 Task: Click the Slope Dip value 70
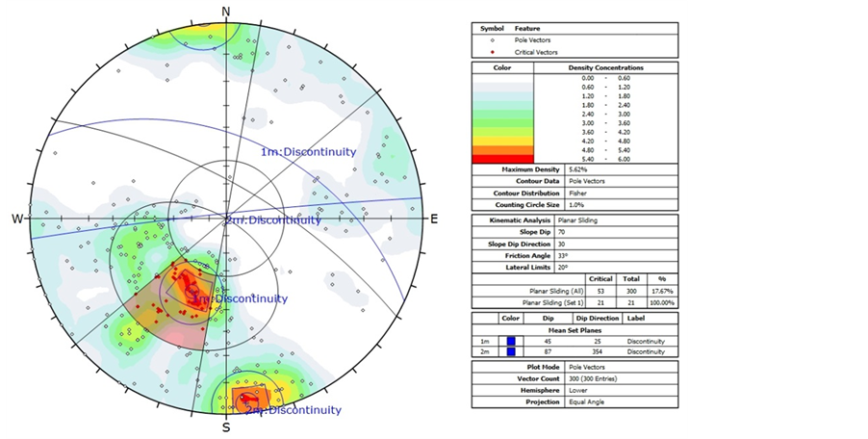click(x=574, y=231)
